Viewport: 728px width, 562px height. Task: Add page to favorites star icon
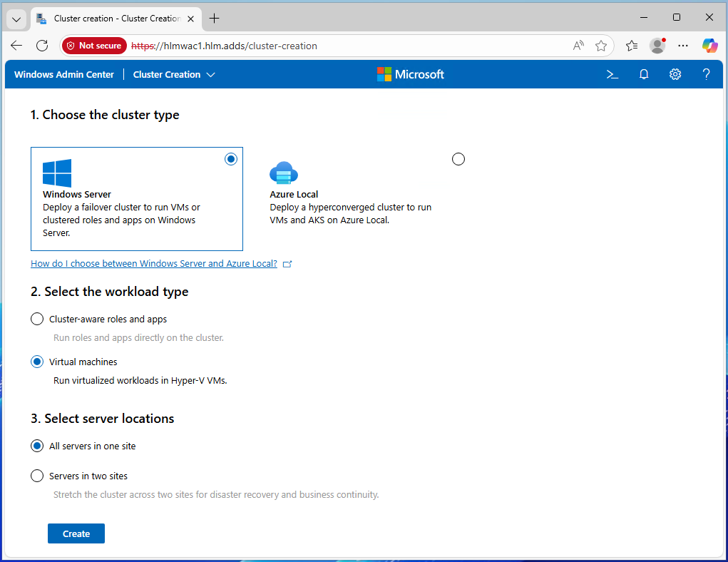point(601,46)
